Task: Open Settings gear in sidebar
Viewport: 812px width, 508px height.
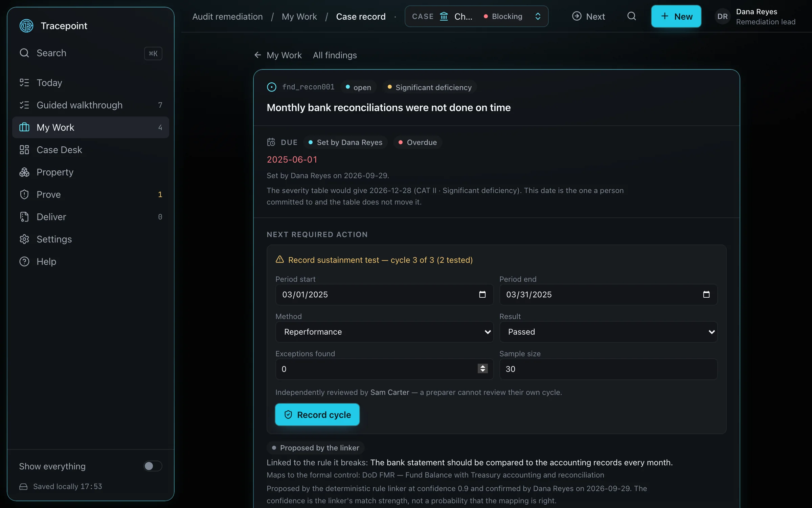Action: pyautogui.click(x=90, y=239)
